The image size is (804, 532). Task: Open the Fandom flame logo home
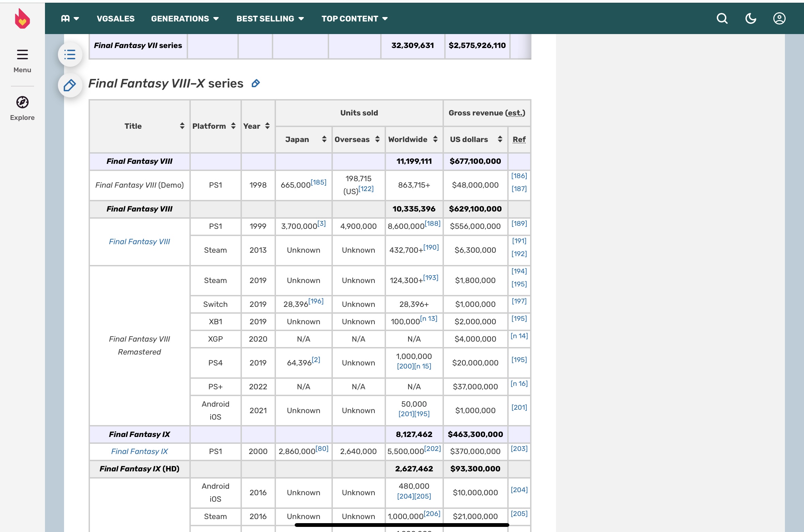click(x=22, y=18)
